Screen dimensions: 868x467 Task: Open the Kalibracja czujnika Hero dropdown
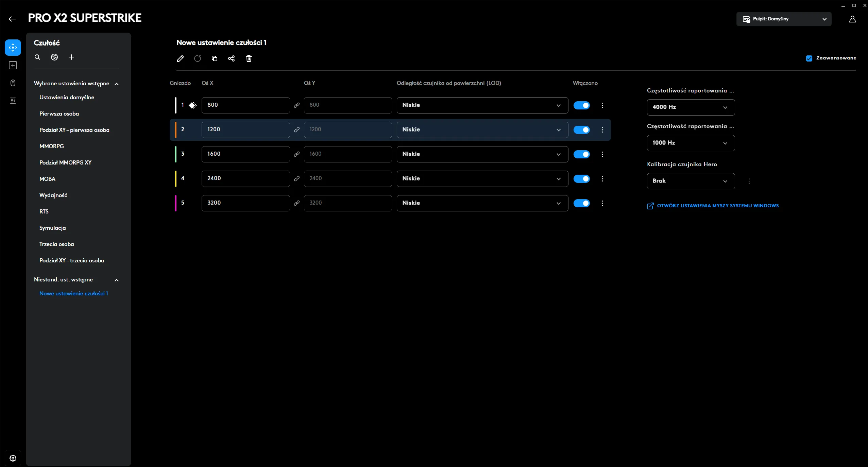pos(691,181)
